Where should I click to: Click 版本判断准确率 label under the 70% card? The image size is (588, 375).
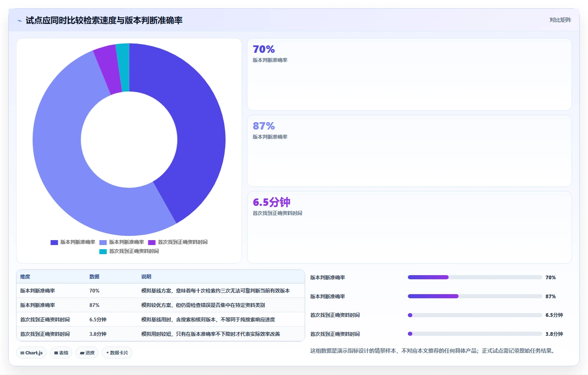click(270, 60)
